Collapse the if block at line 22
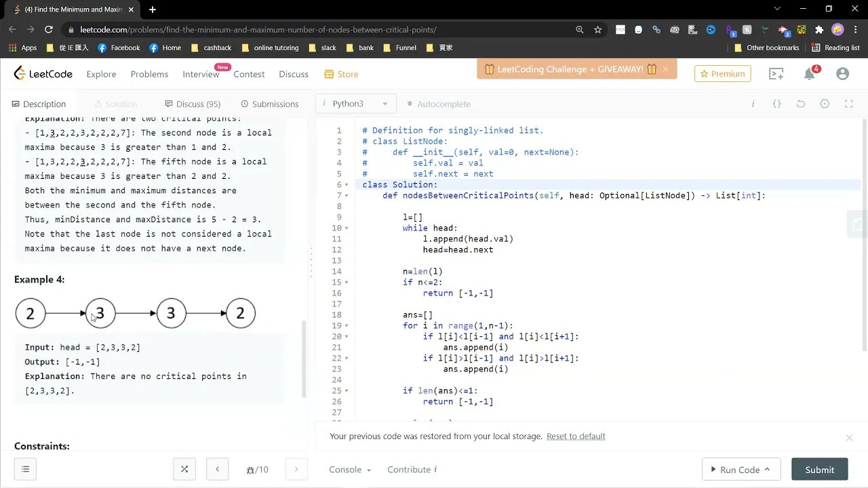This screenshot has height=488, width=868. pyautogui.click(x=347, y=359)
